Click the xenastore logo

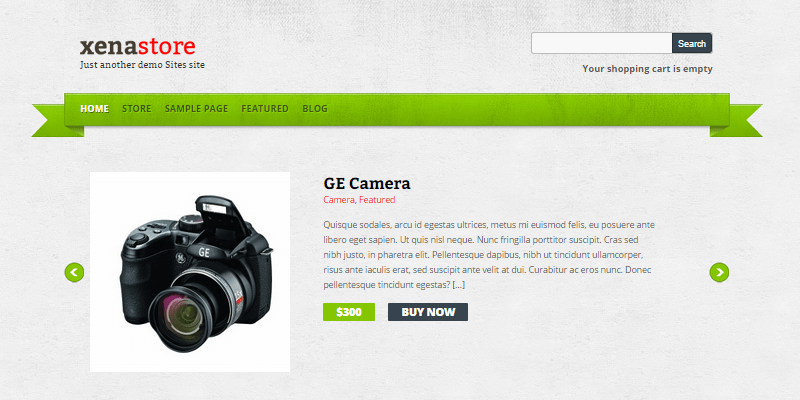click(137, 46)
